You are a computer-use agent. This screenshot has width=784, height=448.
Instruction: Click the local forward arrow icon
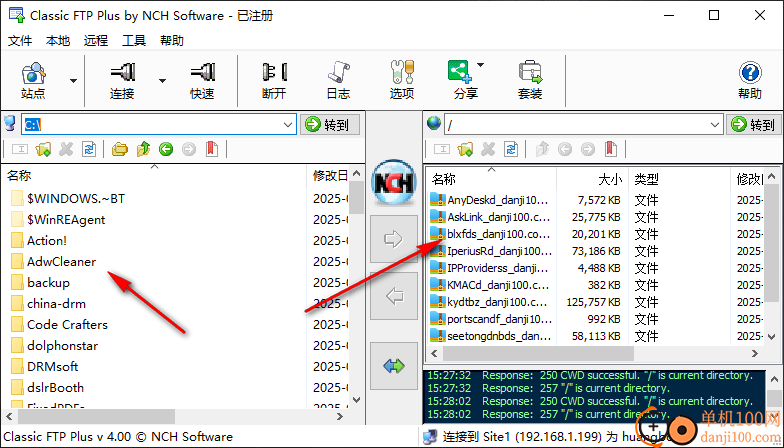coord(189,149)
